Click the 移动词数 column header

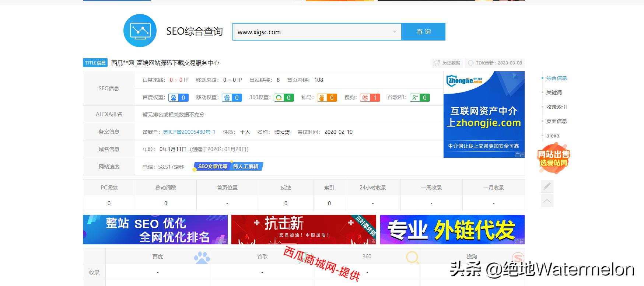click(166, 188)
